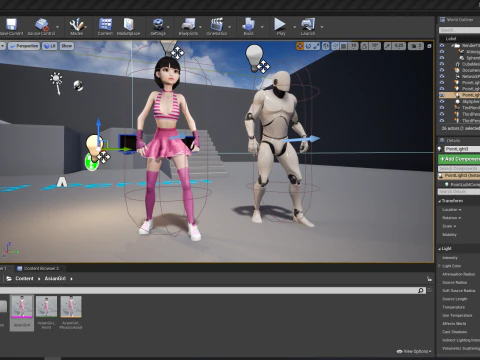Image resolution: width=480 pixels, height=360 pixels.
Task: Select the sun directional light icon in viewport
Action: point(56,83)
